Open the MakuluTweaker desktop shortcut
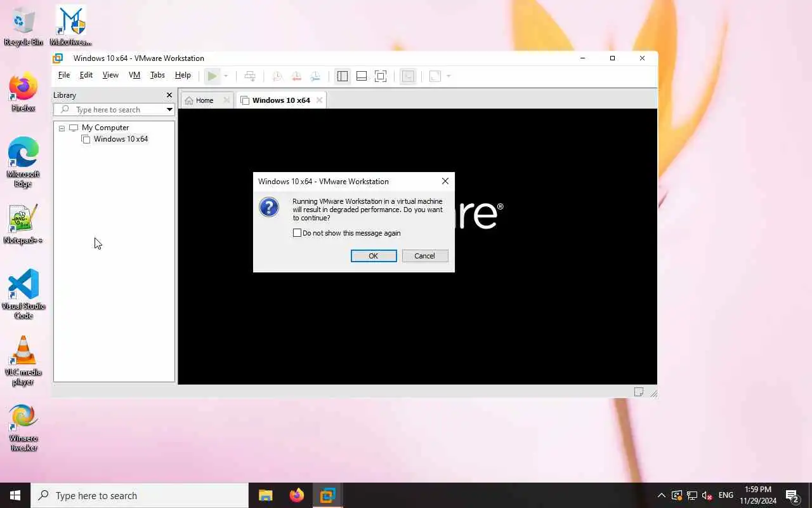Screen dimensions: 812x508 70,27
